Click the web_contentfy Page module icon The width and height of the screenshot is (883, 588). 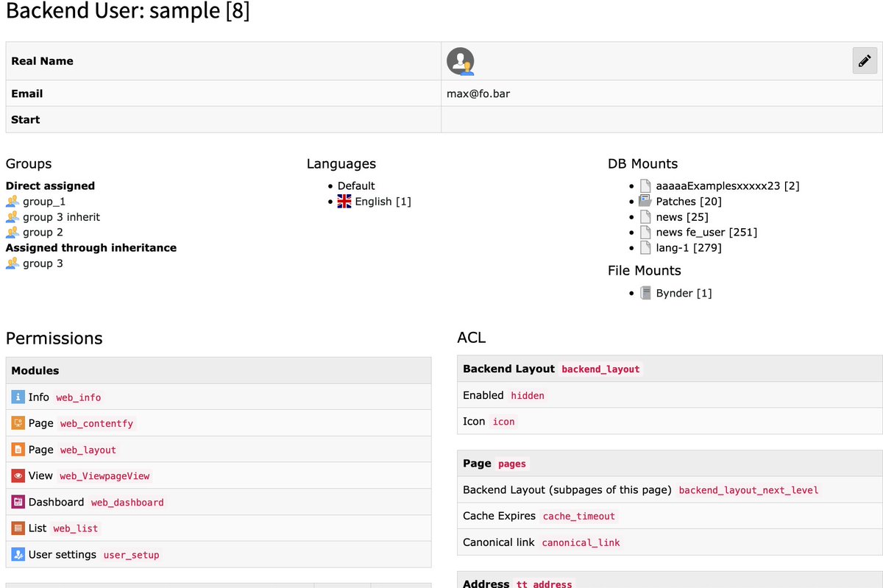coord(18,423)
